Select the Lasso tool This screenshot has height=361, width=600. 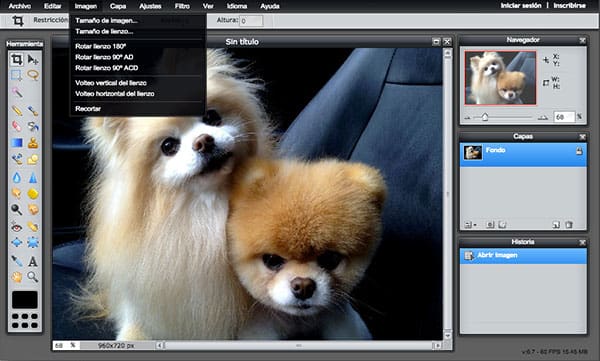point(33,75)
